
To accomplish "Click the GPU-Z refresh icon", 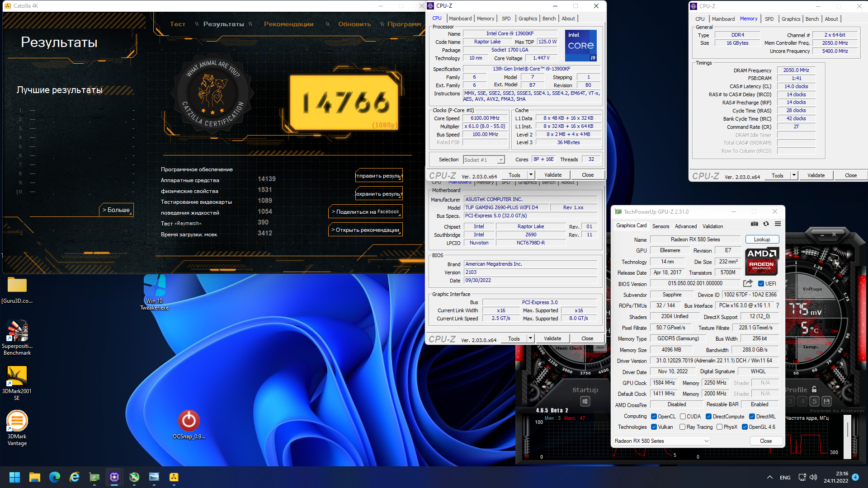I will coord(766,224).
